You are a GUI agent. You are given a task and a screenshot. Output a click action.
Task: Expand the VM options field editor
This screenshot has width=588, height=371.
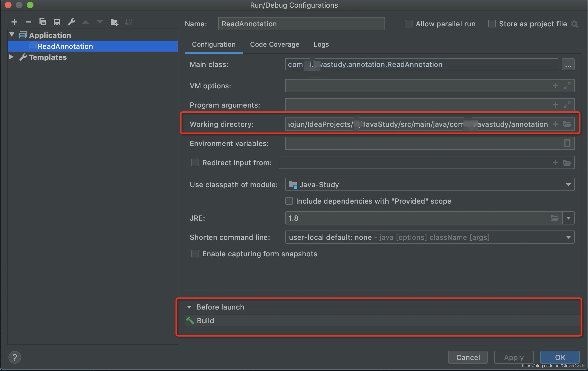[x=567, y=86]
